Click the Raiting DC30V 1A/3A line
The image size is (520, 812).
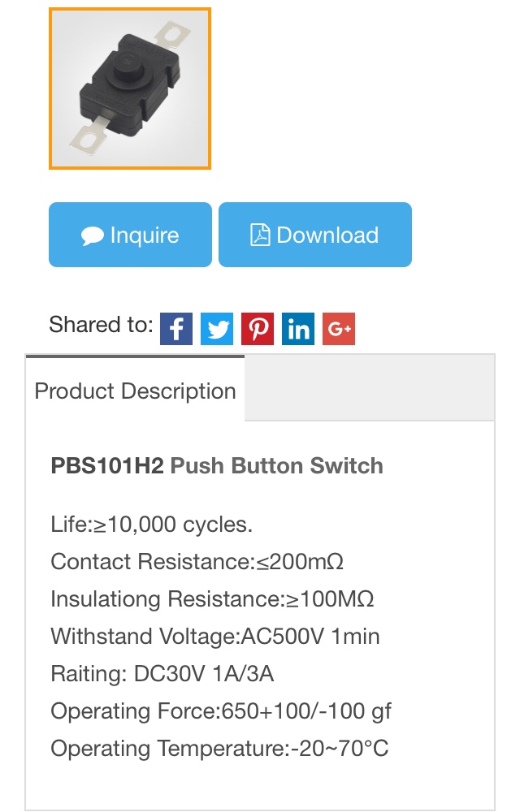click(162, 673)
